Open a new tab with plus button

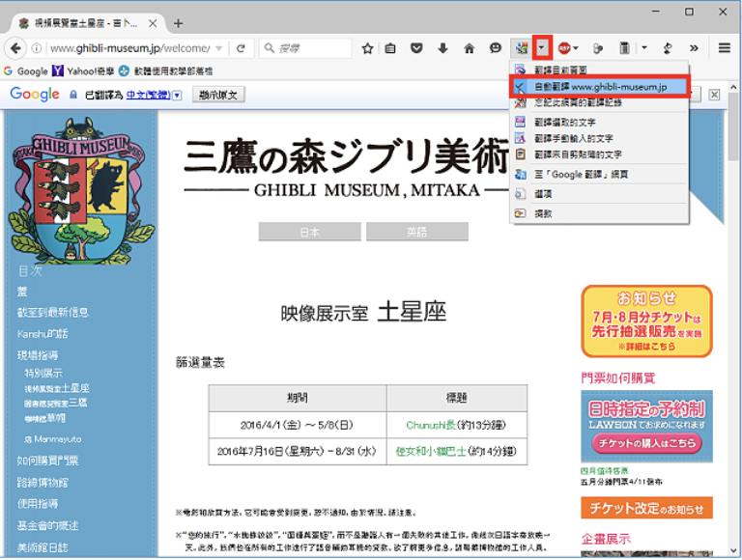pos(179,23)
